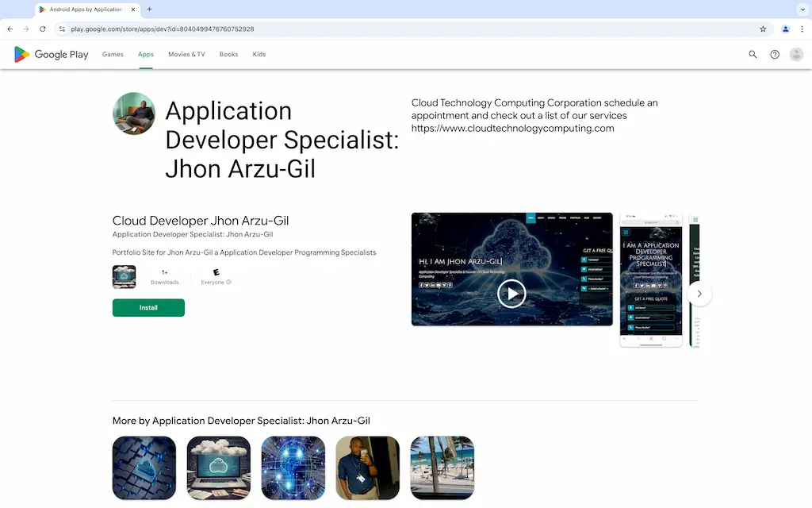This screenshot has width=812, height=508.
Task: Click the Cloud Developer app icon
Action: pos(124,277)
